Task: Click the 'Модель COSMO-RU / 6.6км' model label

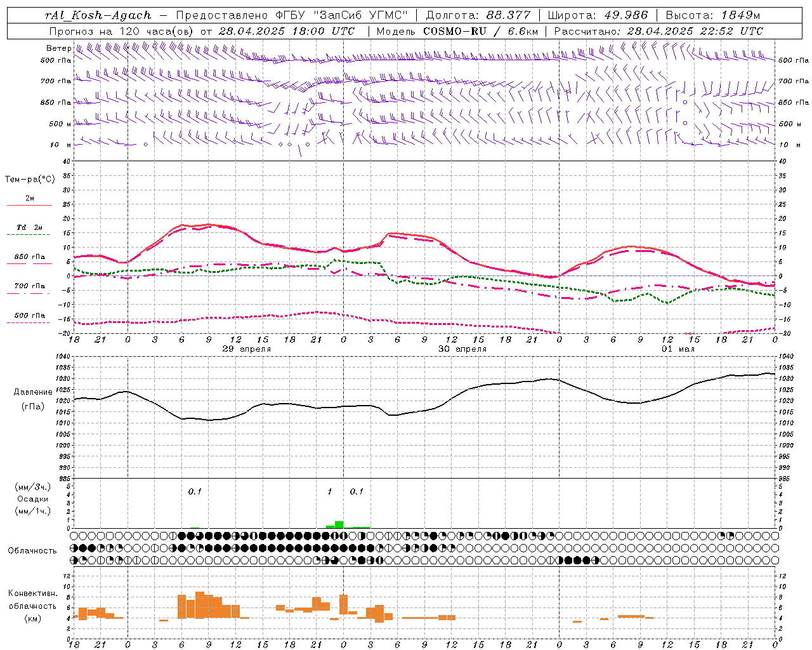Action: pyautogui.click(x=457, y=31)
